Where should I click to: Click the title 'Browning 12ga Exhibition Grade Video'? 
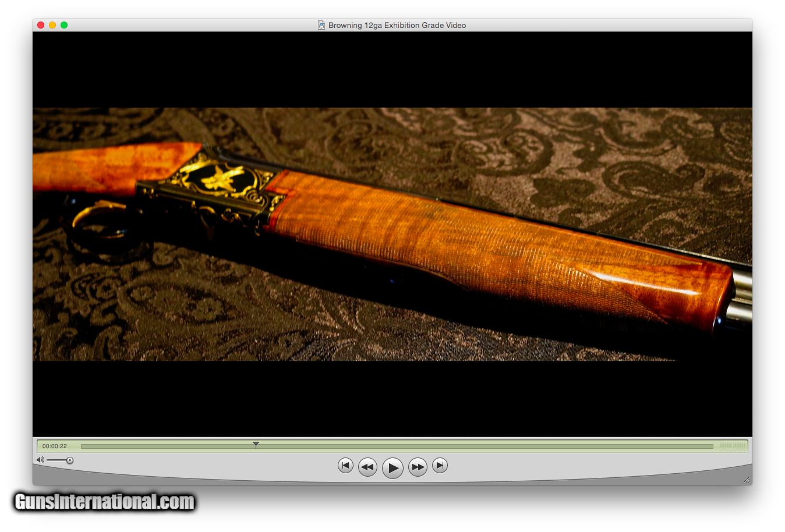[x=397, y=25]
